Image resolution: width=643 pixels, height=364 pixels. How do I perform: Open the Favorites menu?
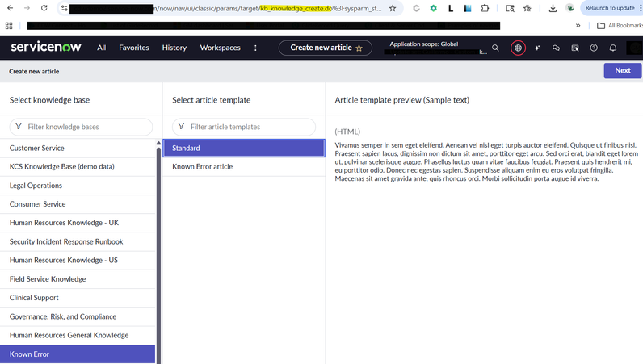[x=134, y=48]
